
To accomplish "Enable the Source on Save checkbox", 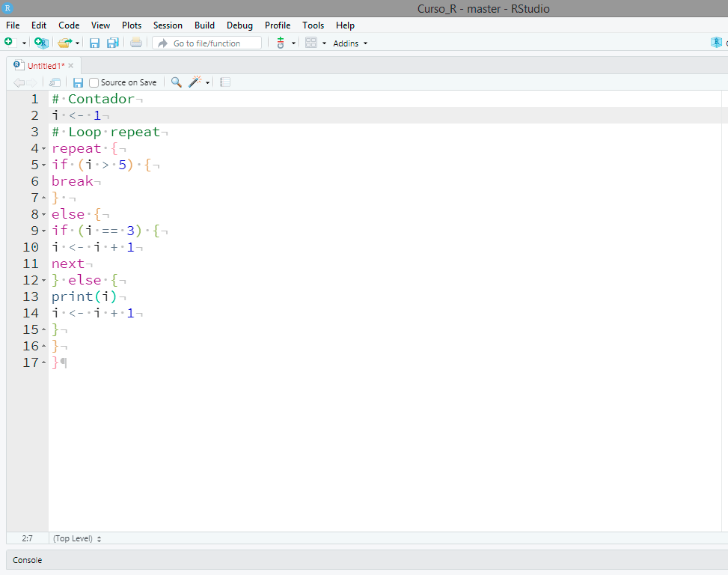I will point(94,82).
